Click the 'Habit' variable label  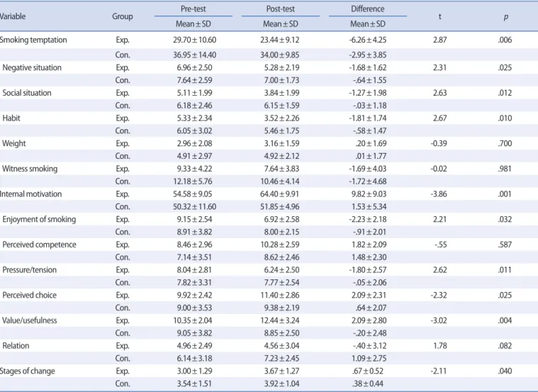11,118
